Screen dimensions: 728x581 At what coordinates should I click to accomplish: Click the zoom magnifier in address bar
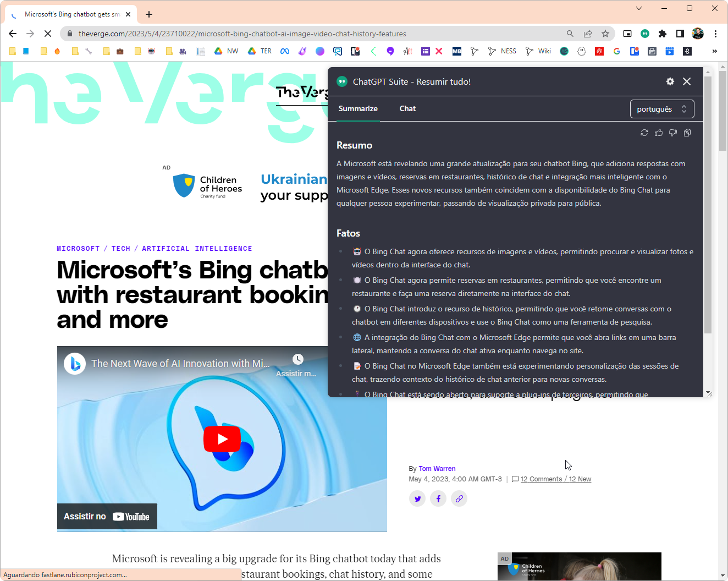[x=570, y=34]
